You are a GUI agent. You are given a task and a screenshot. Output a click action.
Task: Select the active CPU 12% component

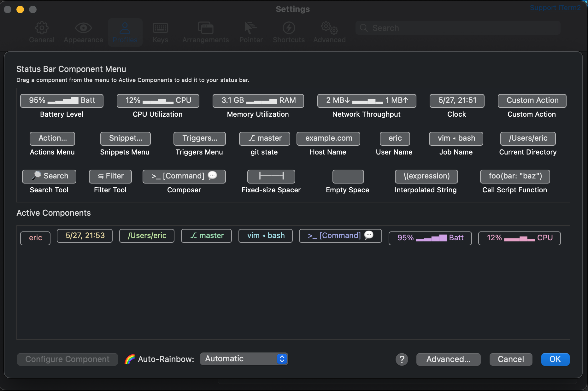(519, 238)
